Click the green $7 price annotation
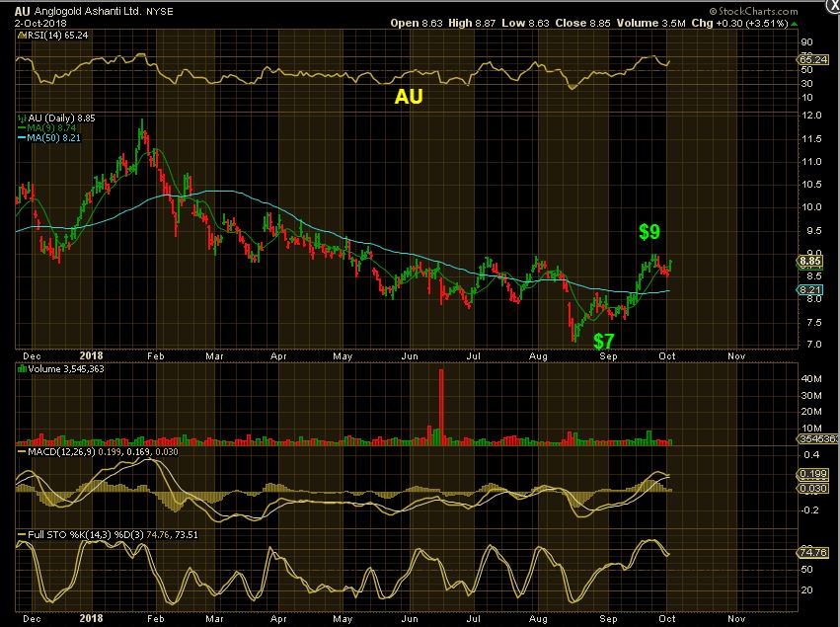 pyautogui.click(x=604, y=341)
